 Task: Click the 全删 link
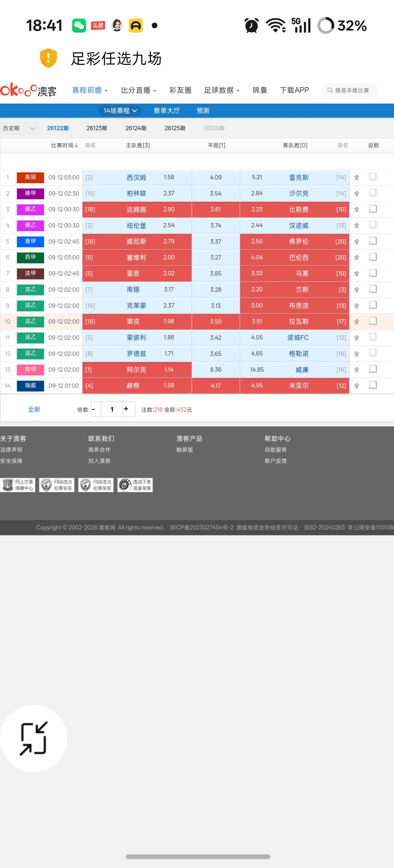[34, 409]
